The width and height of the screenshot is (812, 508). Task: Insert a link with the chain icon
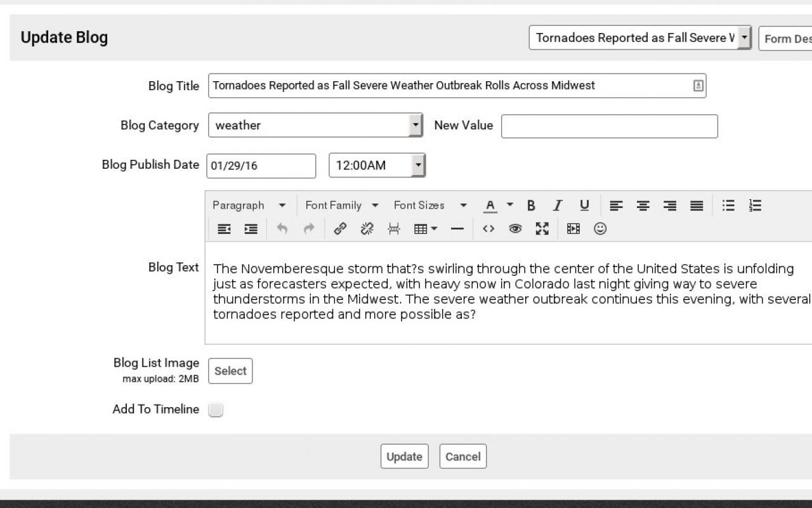(x=340, y=229)
